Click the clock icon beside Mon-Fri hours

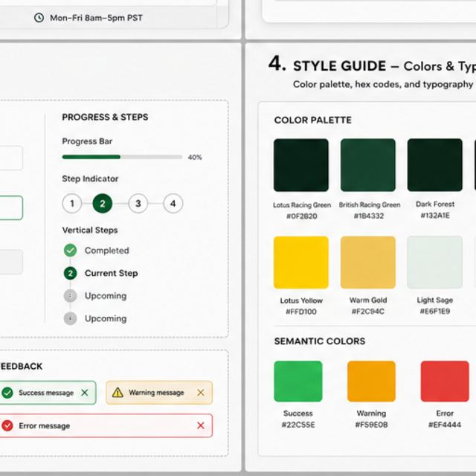click(39, 18)
